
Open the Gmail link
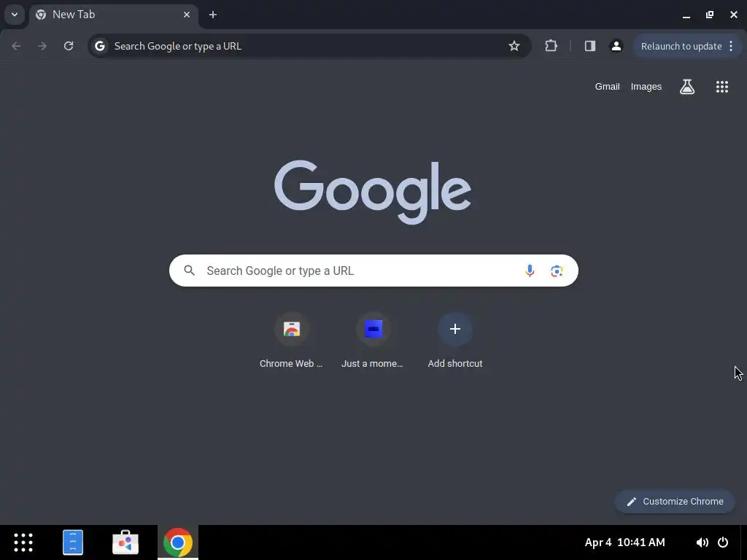tap(607, 87)
